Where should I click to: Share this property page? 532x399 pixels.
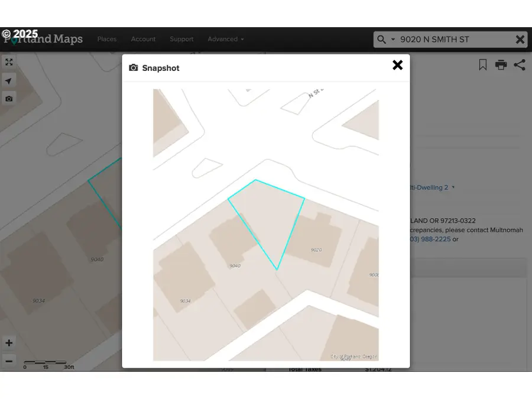520,65
